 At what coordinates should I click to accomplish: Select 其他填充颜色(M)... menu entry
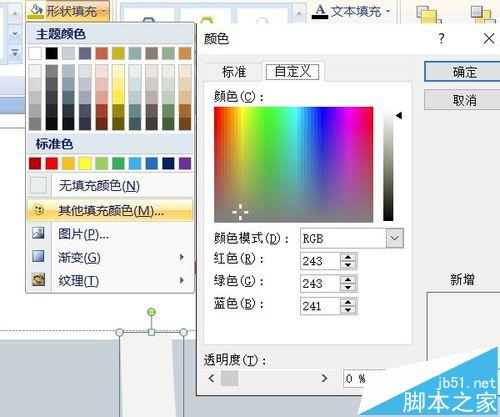110,210
